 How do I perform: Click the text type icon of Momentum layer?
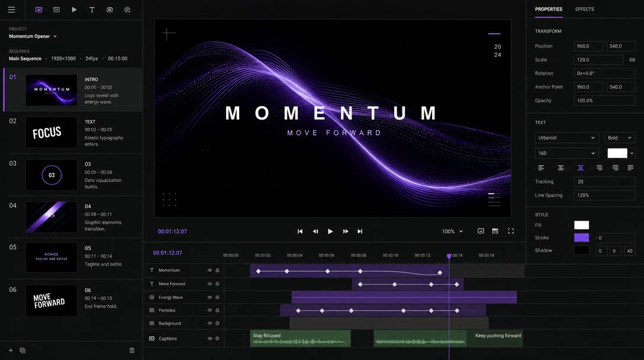[x=152, y=271]
